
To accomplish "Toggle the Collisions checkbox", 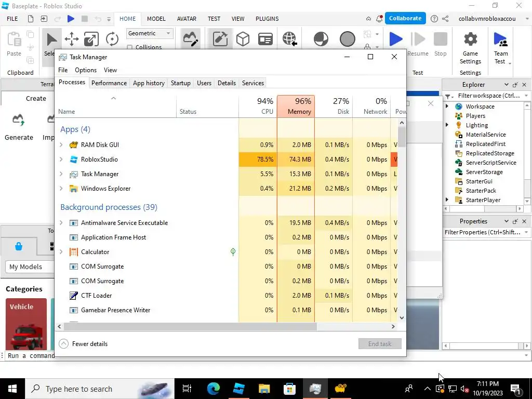I will coord(129,47).
